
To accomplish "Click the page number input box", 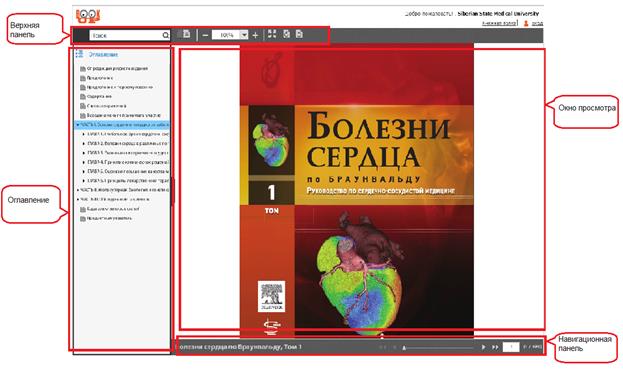I will (x=511, y=347).
